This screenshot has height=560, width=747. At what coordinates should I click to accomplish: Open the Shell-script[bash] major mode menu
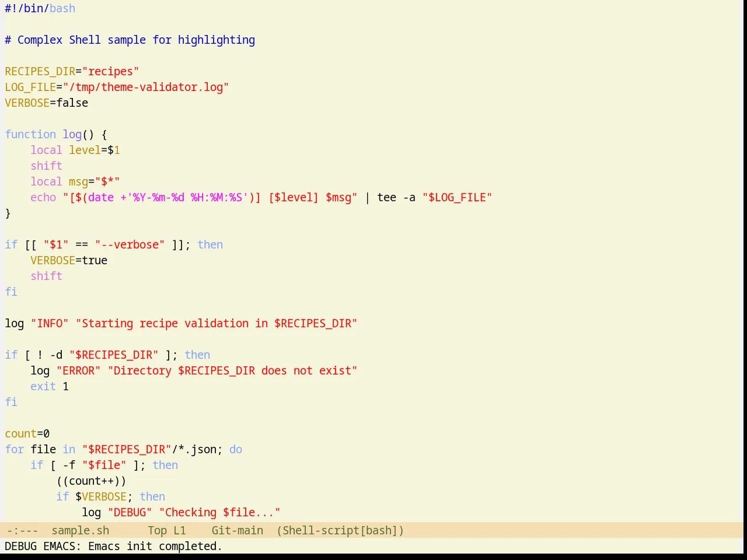coord(340,530)
